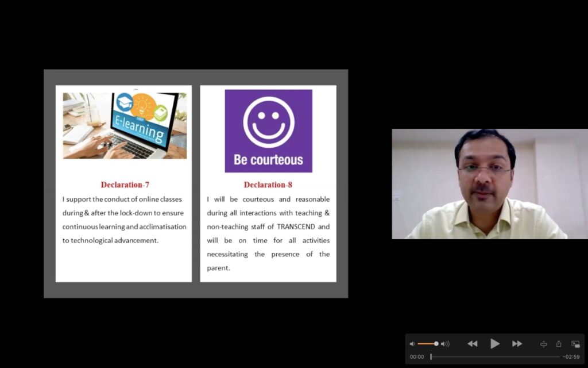The width and height of the screenshot is (588, 368).
Task: Mute audio using the low-volume speaker icon
Action: pyautogui.click(x=412, y=344)
